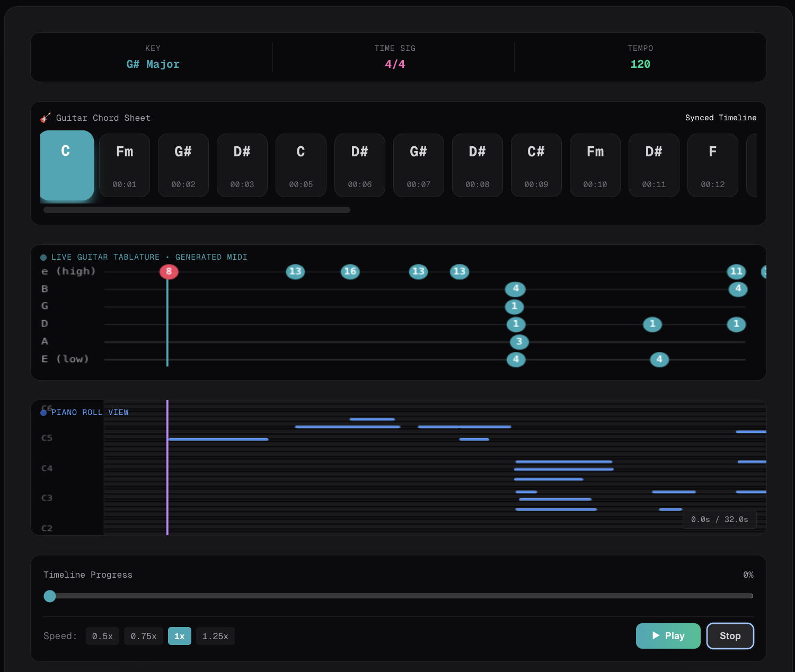This screenshot has width=795, height=672.
Task: Click the Piano Roll View label
Action: tap(90, 412)
